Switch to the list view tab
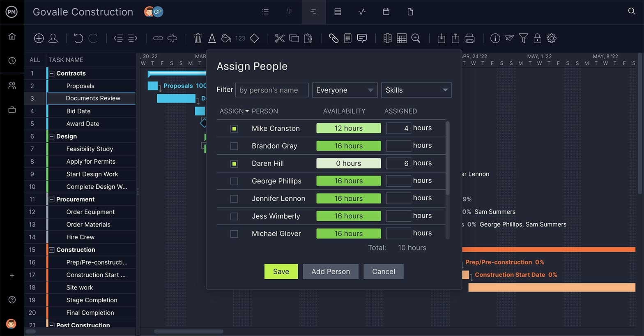 [x=266, y=12]
